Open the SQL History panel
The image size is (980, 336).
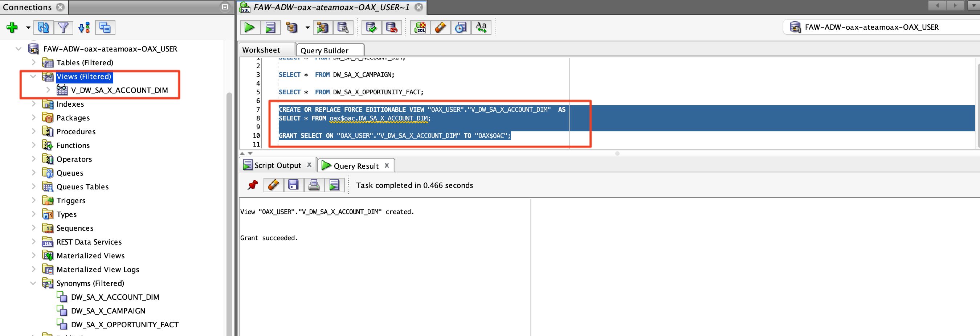point(460,27)
